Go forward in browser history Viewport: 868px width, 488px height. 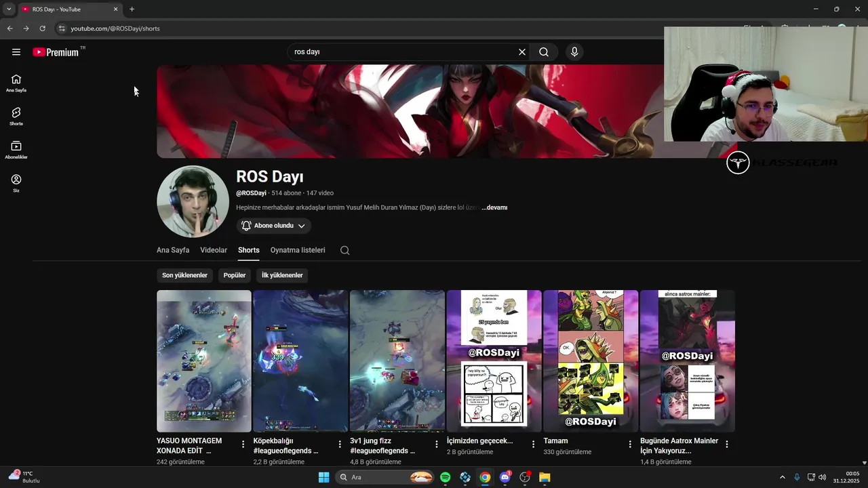coord(26,28)
